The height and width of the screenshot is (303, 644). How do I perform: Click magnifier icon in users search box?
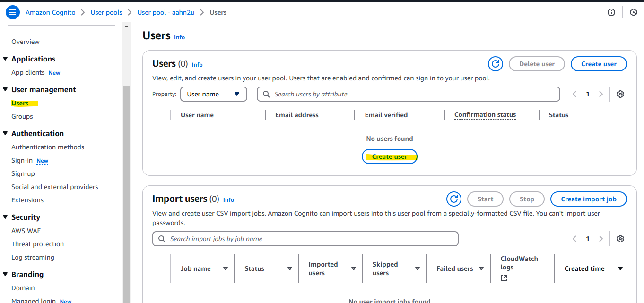click(267, 94)
